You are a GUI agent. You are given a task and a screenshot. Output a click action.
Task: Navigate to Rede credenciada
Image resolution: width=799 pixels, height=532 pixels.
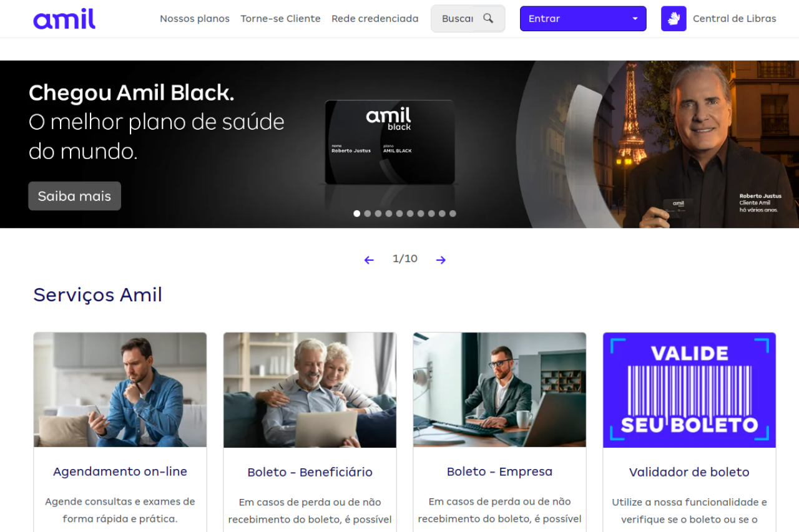[x=375, y=19]
